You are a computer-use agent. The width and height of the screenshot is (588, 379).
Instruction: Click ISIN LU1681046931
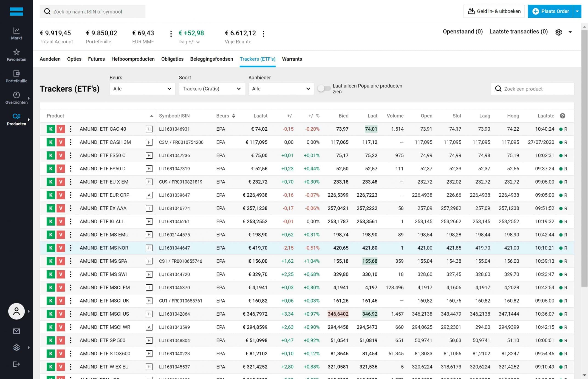pyautogui.click(x=174, y=129)
